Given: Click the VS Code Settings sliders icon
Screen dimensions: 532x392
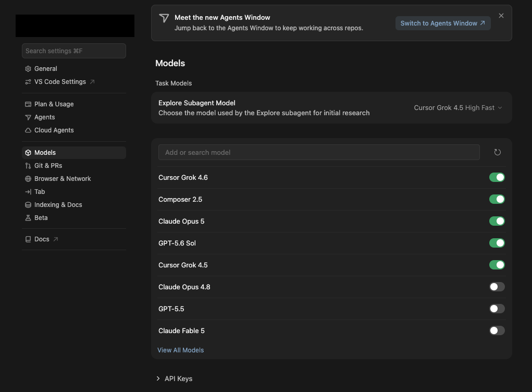Looking at the screenshot, I should pyautogui.click(x=28, y=82).
